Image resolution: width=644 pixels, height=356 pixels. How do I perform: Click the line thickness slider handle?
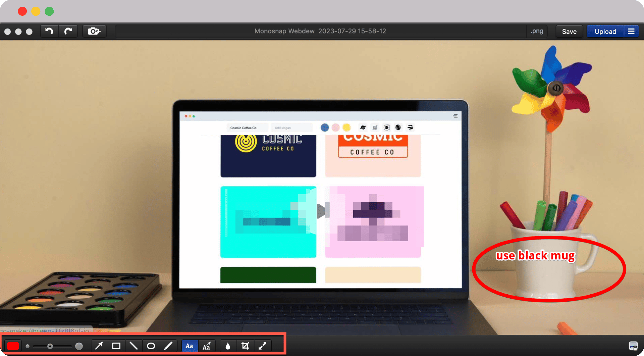(x=50, y=346)
